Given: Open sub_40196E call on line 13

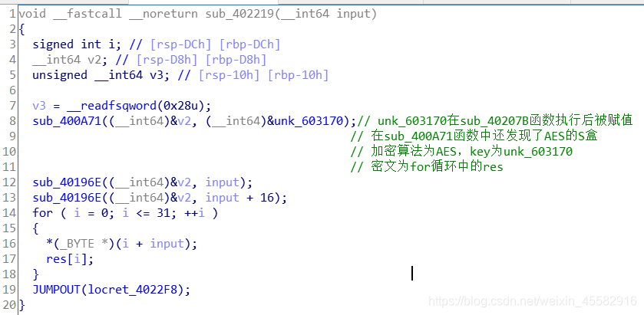Looking at the screenshot, I should [x=67, y=198].
